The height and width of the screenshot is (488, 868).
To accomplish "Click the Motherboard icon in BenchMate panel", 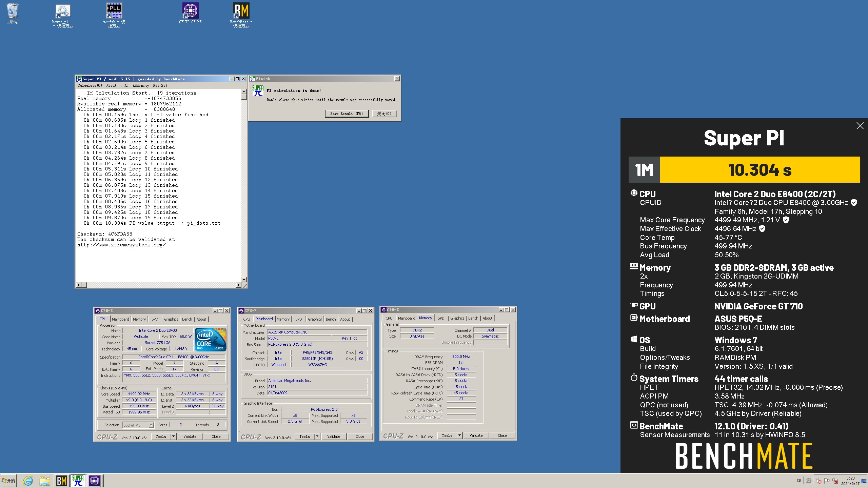I will point(634,318).
